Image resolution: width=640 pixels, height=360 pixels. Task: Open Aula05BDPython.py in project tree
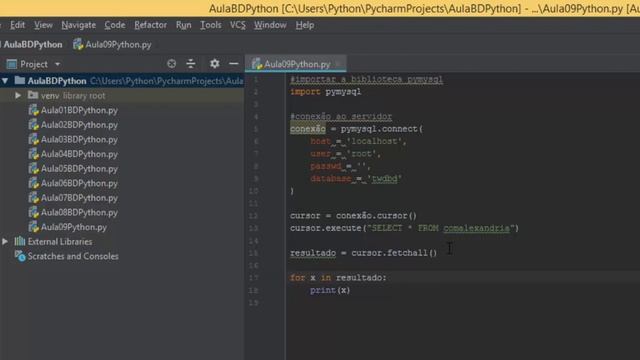coord(79,169)
